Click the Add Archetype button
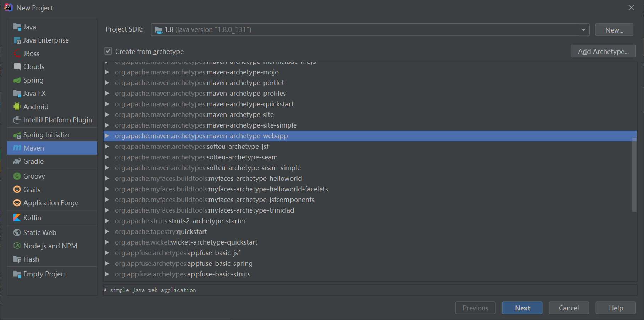 click(x=603, y=51)
